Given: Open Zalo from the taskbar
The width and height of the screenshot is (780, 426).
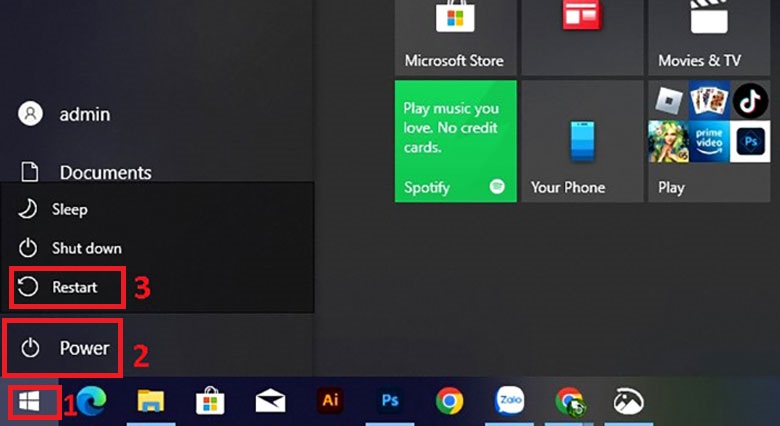Looking at the screenshot, I should tap(509, 402).
